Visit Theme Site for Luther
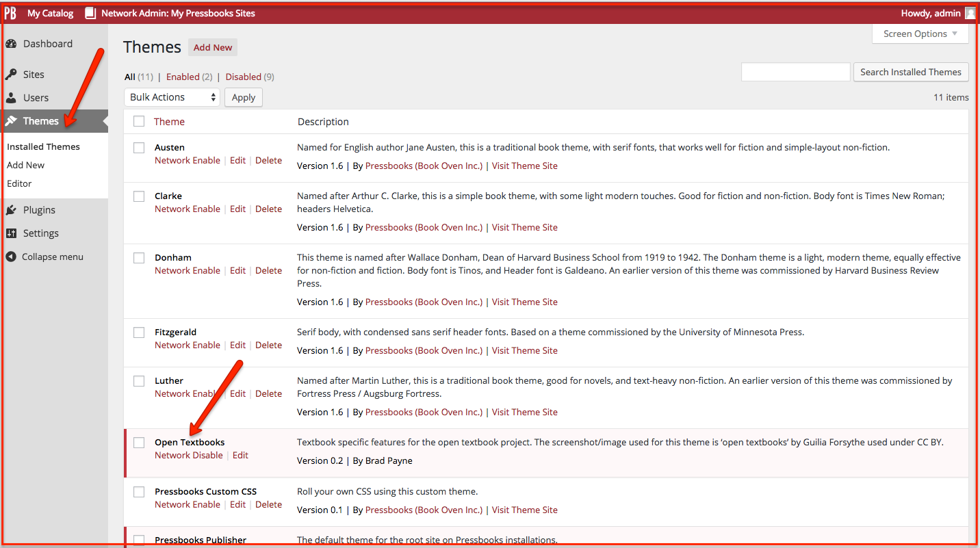This screenshot has height=548, width=980. point(525,412)
